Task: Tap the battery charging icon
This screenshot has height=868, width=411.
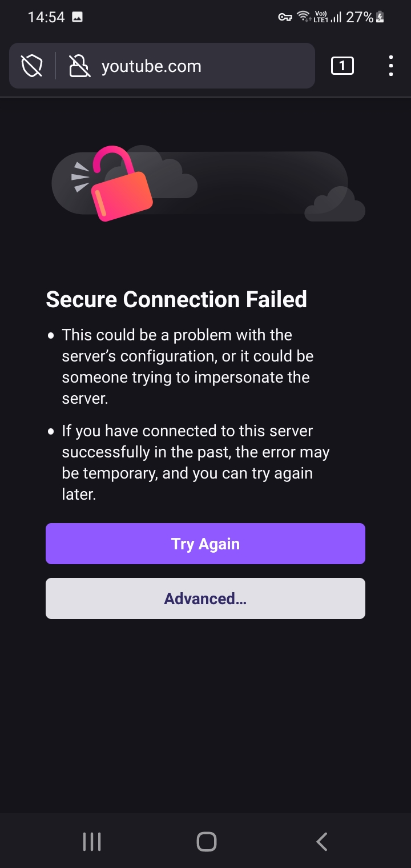Action: click(x=380, y=17)
